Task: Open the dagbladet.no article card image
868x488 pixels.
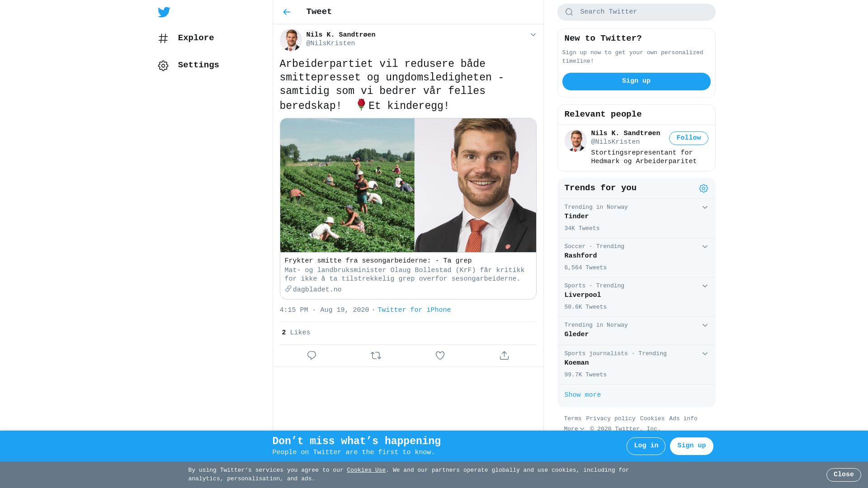Action: [408, 185]
